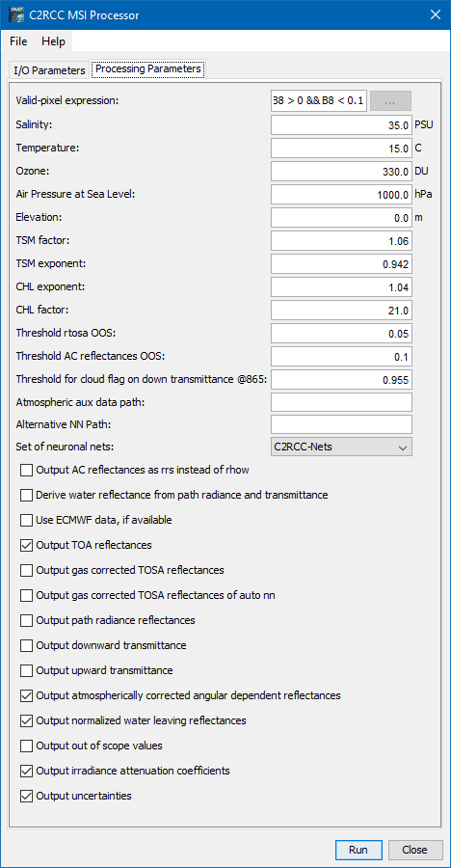Edit the Temperature value field
The height and width of the screenshot is (868, 451).
(x=341, y=148)
